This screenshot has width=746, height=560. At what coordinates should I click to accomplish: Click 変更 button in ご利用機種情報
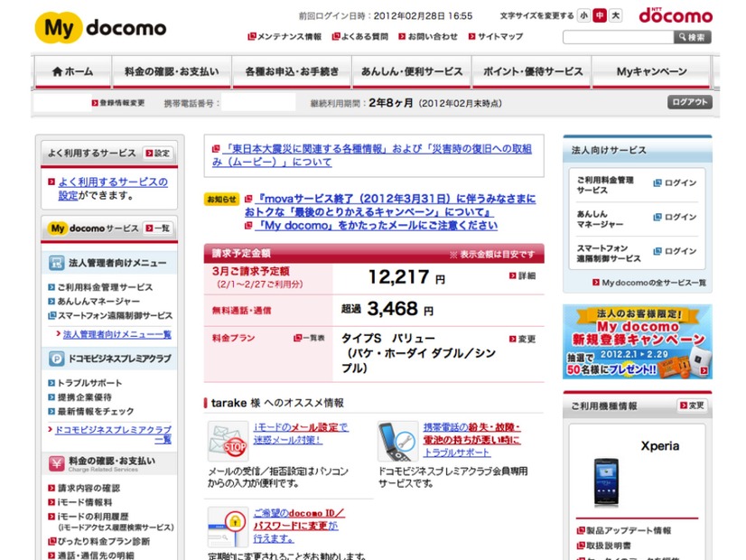[x=692, y=406]
